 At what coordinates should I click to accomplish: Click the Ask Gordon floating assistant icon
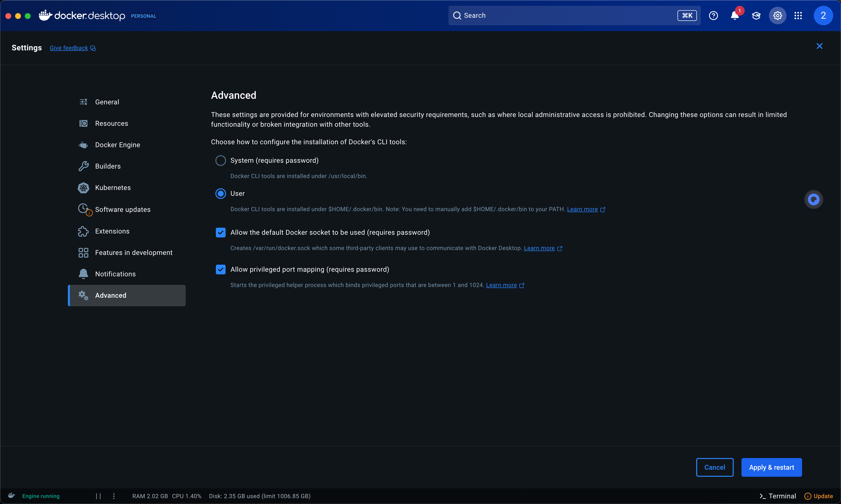coord(814,200)
